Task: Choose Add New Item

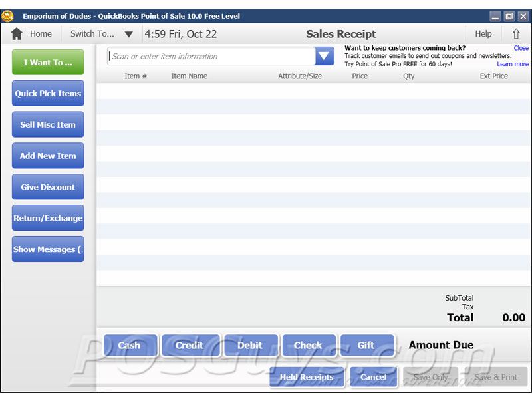Action: point(48,156)
